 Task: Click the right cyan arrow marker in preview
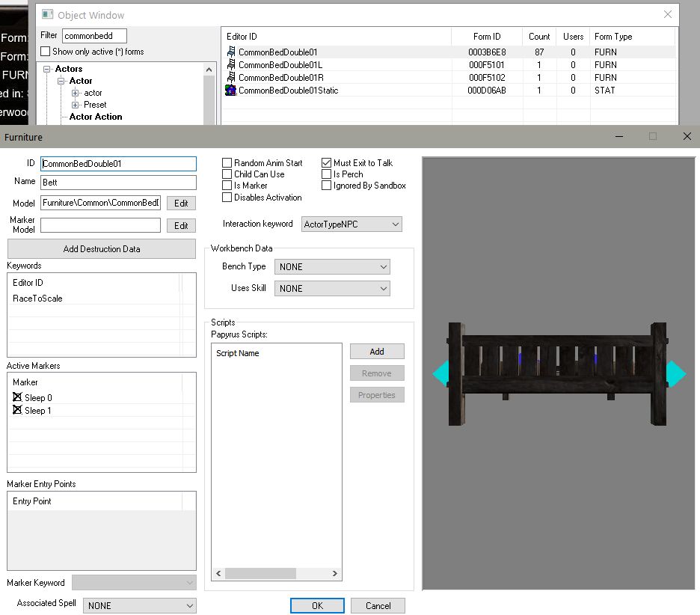(676, 373)
